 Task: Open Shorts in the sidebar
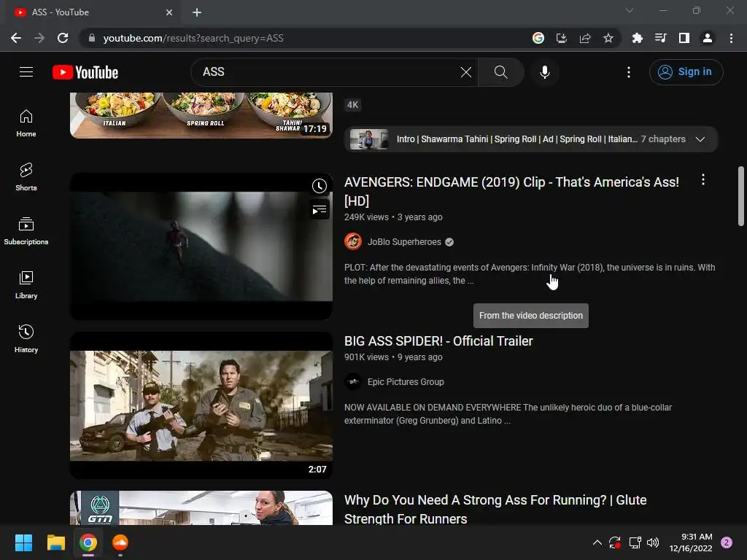26,177
